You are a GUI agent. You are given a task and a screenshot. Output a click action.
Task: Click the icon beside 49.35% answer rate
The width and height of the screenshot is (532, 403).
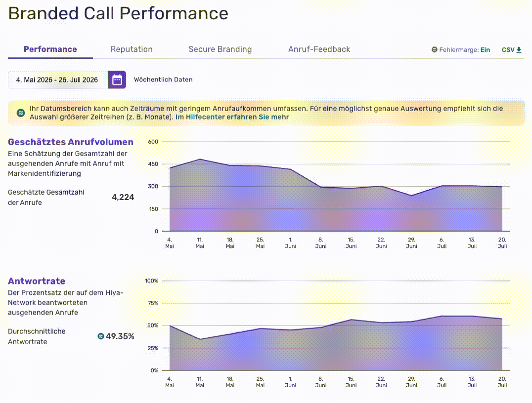(x=101, y=336)
